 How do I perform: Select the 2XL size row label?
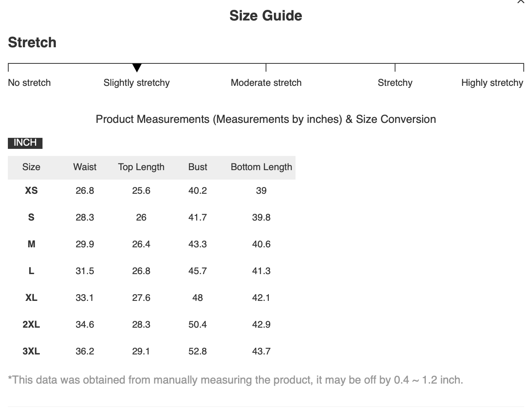(31, 325)
